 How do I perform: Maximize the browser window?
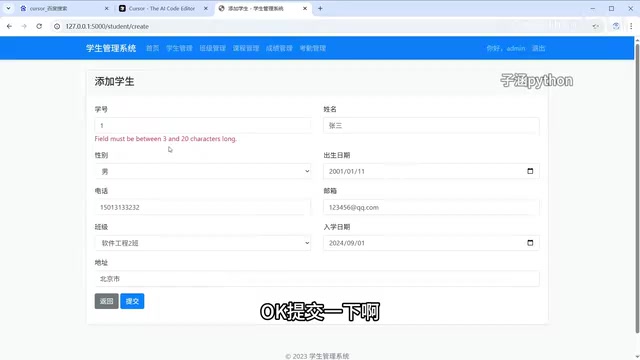click(611, 8)
